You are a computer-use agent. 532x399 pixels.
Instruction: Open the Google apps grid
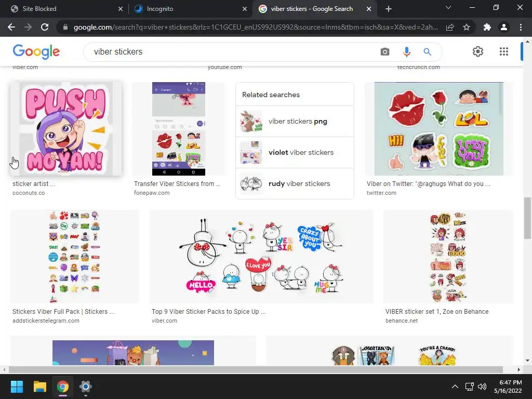(x=504, y=51)
